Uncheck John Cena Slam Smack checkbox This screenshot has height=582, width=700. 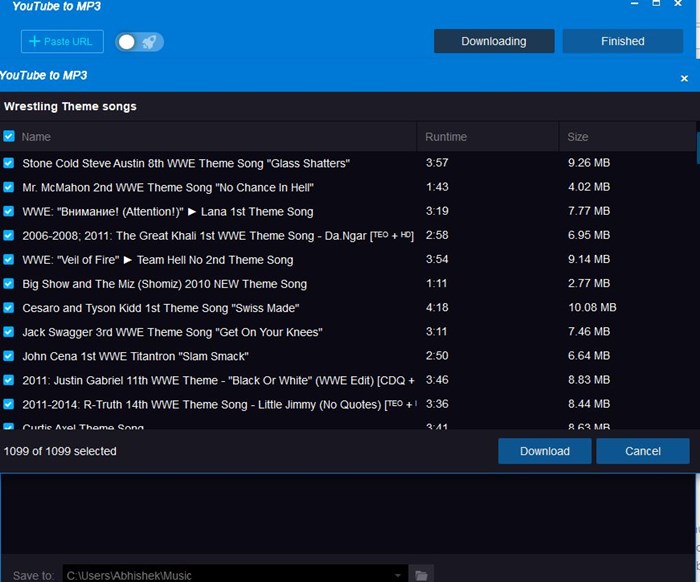tap(9, 356)
